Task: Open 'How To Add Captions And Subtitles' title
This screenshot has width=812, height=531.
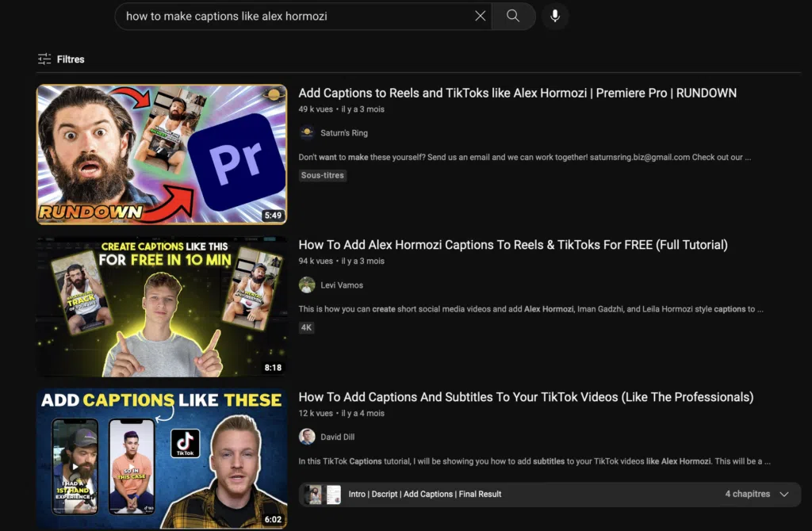Action: pyautogui.click(x=527, y=397)
